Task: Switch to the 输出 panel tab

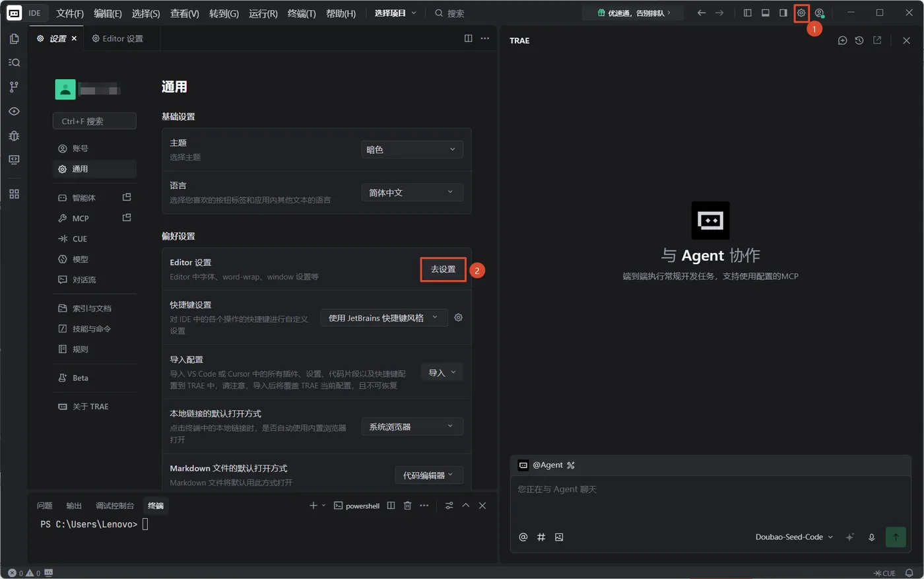Action: point(74,506)
